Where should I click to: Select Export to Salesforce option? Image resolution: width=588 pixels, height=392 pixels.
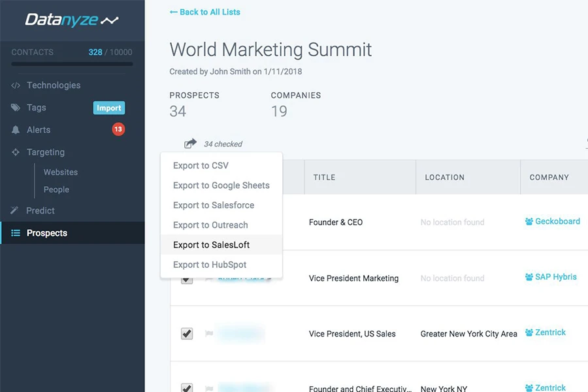coord(221,205)
